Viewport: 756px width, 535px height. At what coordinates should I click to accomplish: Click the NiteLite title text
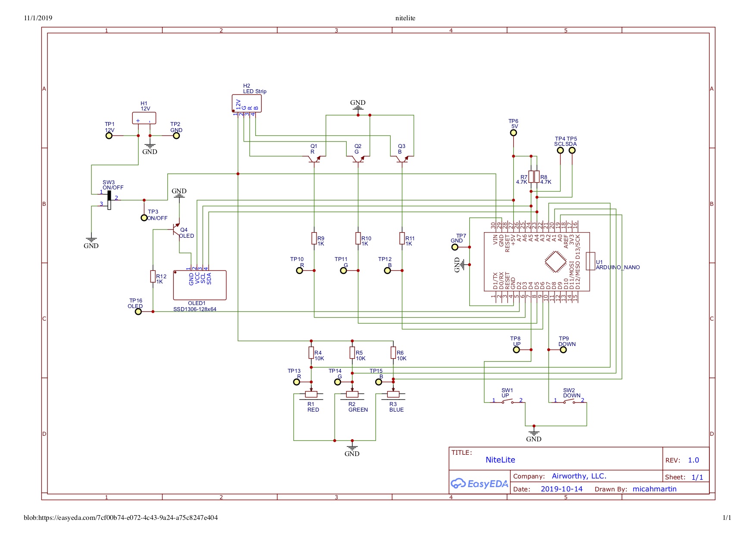click(x=500, y=460)
